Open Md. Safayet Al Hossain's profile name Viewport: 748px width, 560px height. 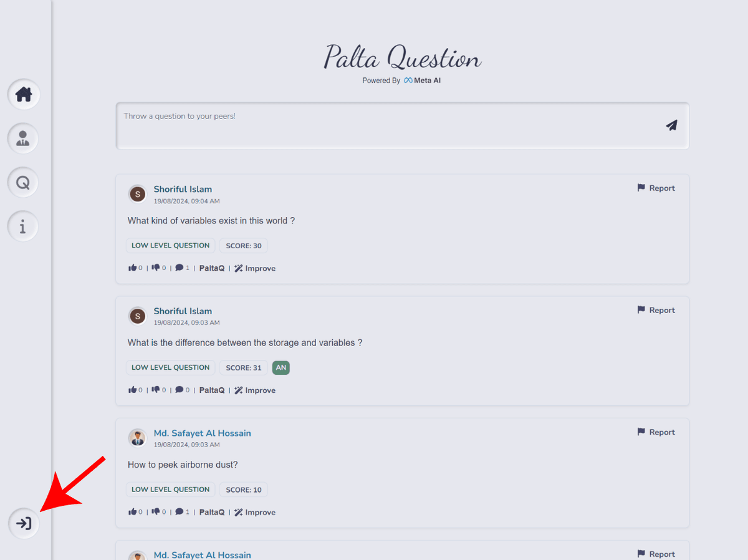tap(202, 433)
